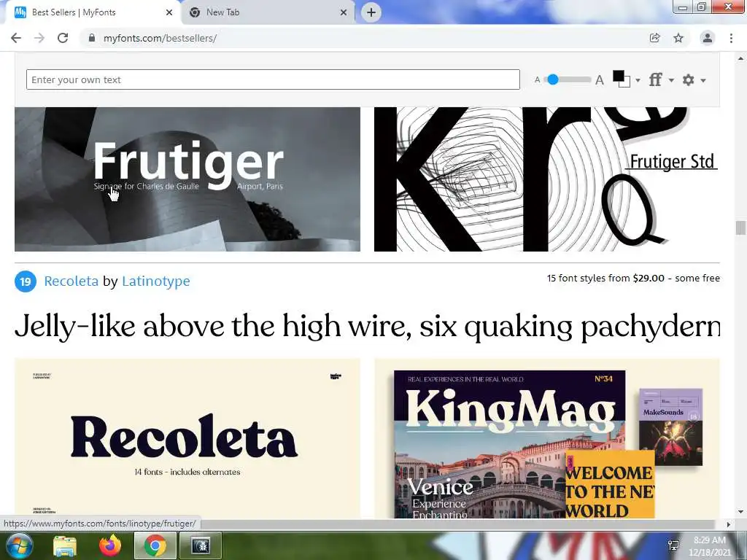Click the small A size icon
747x560 pixels.
pyautogui.click(x=538, y=80)
